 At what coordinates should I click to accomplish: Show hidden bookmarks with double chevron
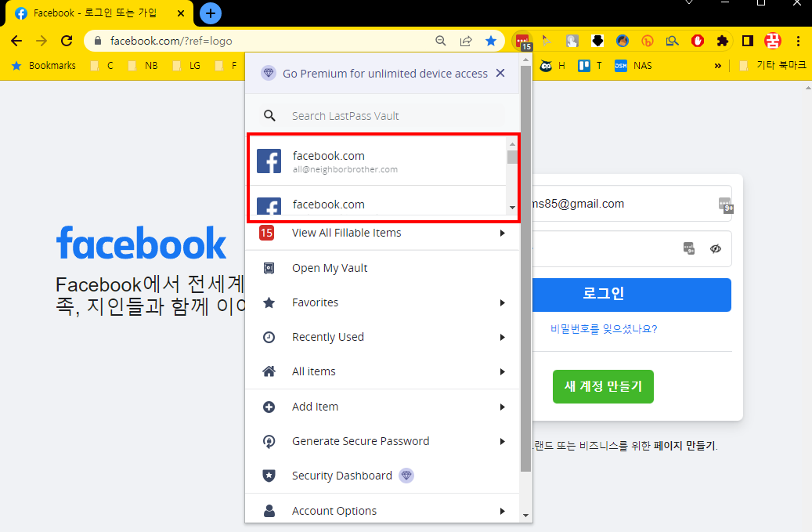(718, 65)
